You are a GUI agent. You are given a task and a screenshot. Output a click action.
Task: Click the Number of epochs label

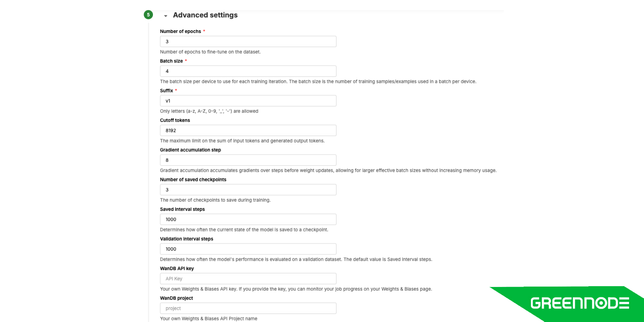[180, 31]
